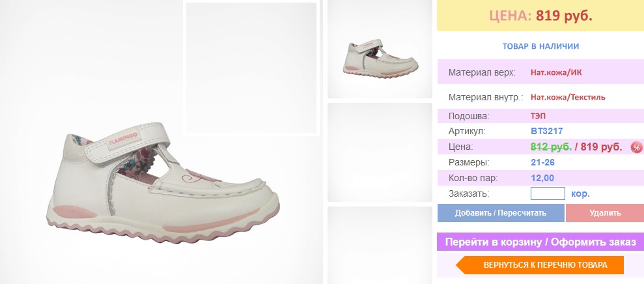
Task: Click orange Вернуться к перечню товара arrow
Action: (540, 265)
